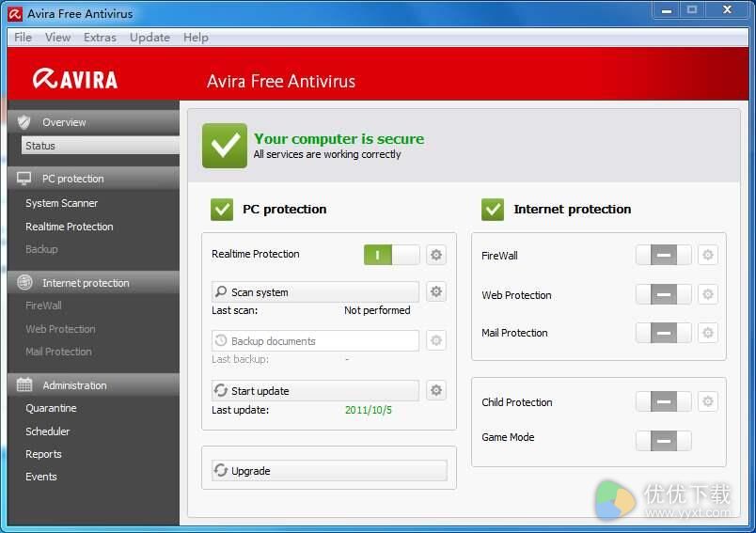Viewport: 756px width, 533px height.
Task: Click 'Your computer is secure' heading
Action: 339,139
